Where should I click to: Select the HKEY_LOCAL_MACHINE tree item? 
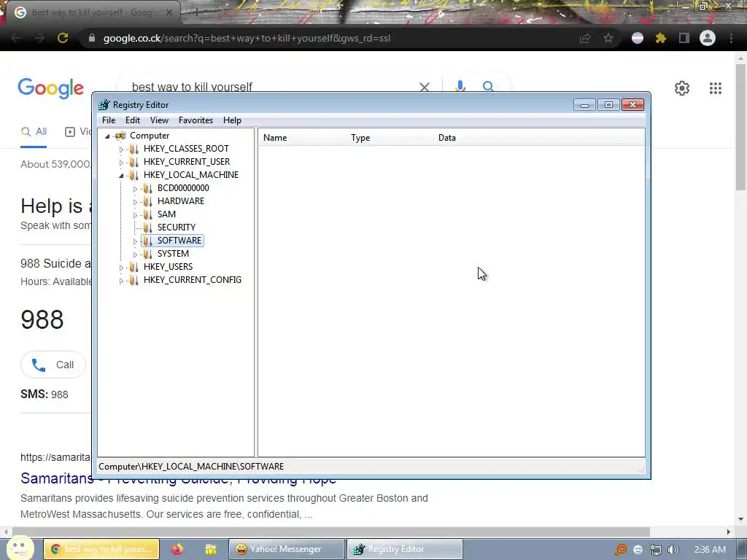click(x=190, y=175)
